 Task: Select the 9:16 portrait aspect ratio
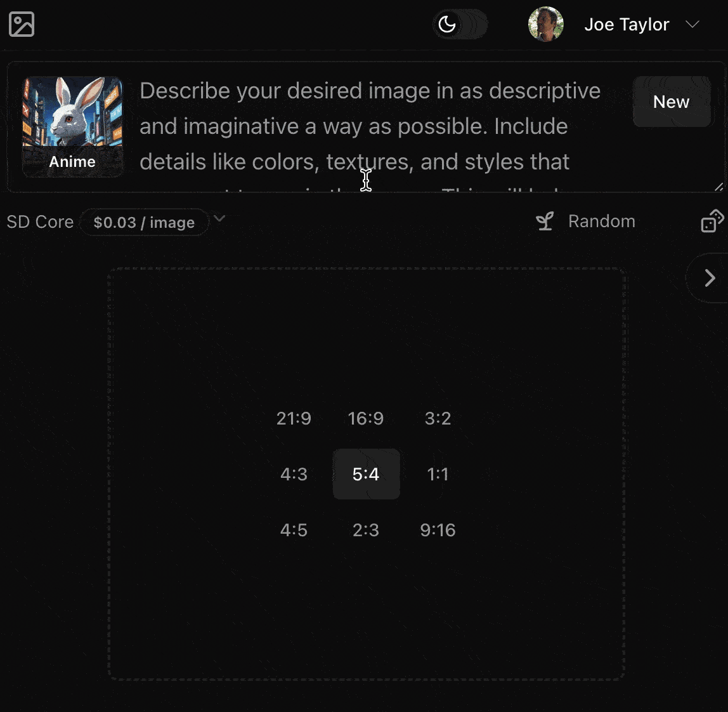click(x=438, y=530)
